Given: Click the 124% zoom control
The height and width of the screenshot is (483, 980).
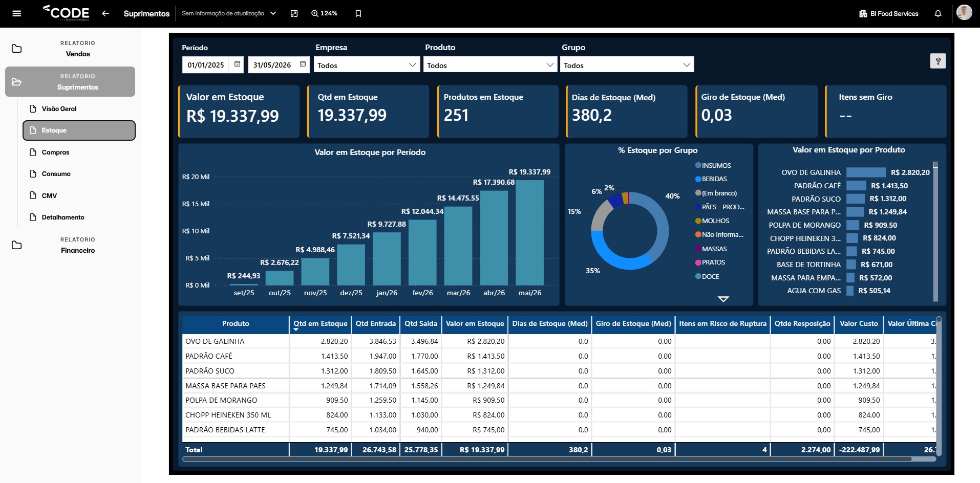Looking at the screenshot, I should [324, 13].
